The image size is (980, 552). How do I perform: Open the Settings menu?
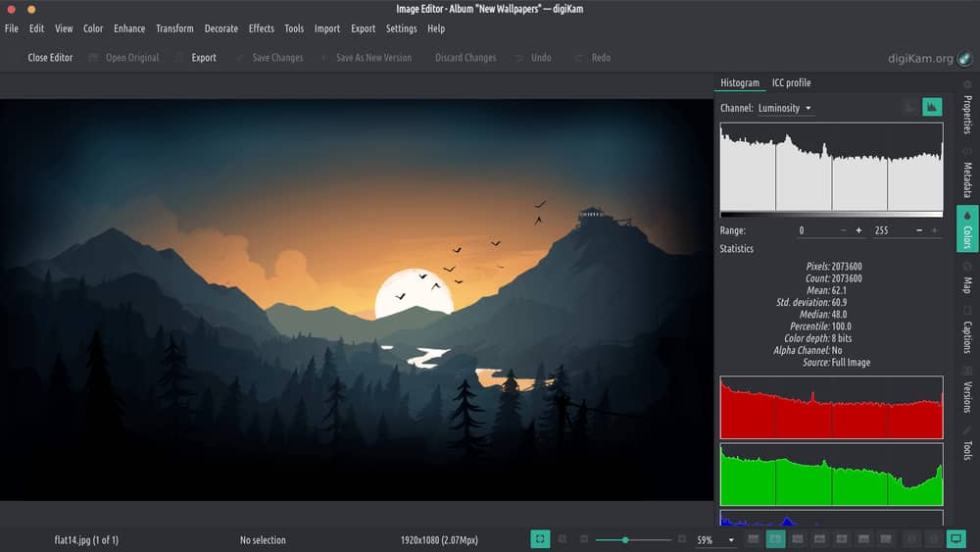(401, 28)
